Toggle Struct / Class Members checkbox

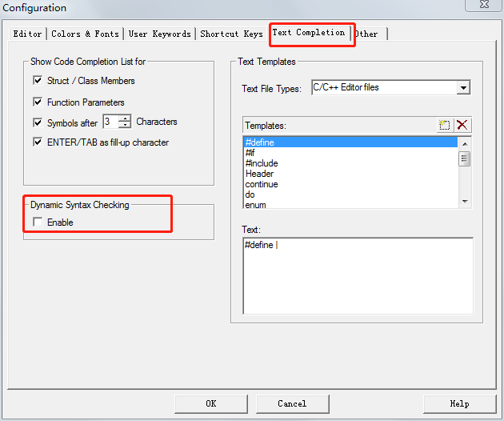coord(38,80)
